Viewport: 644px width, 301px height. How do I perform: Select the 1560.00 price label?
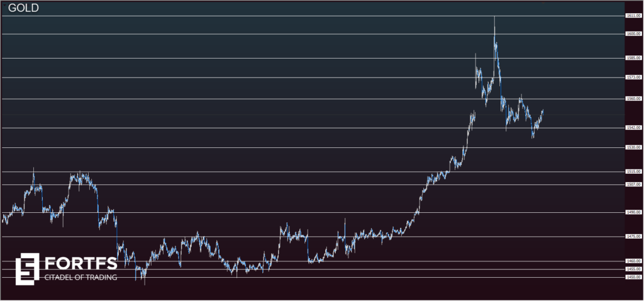(x=633, y=99)
